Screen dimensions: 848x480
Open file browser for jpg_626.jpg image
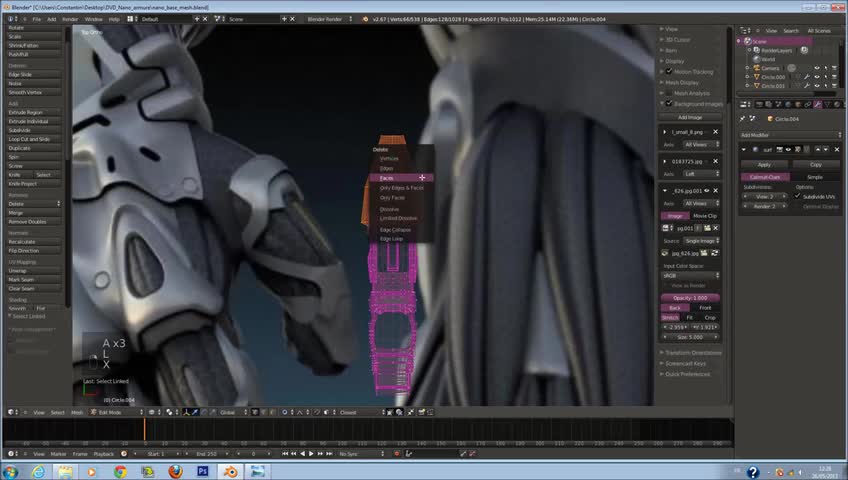tap(704, 253)
